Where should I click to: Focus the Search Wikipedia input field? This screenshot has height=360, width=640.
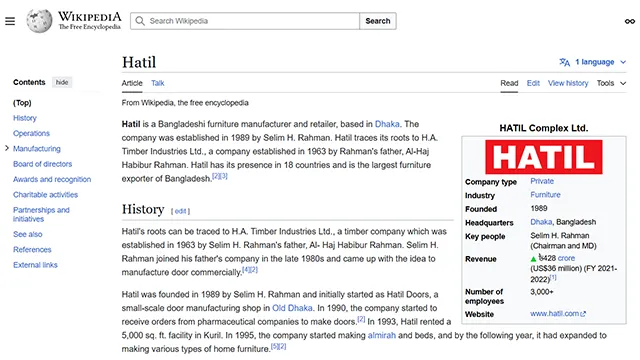pyautogui.click(x=245, y=21)
